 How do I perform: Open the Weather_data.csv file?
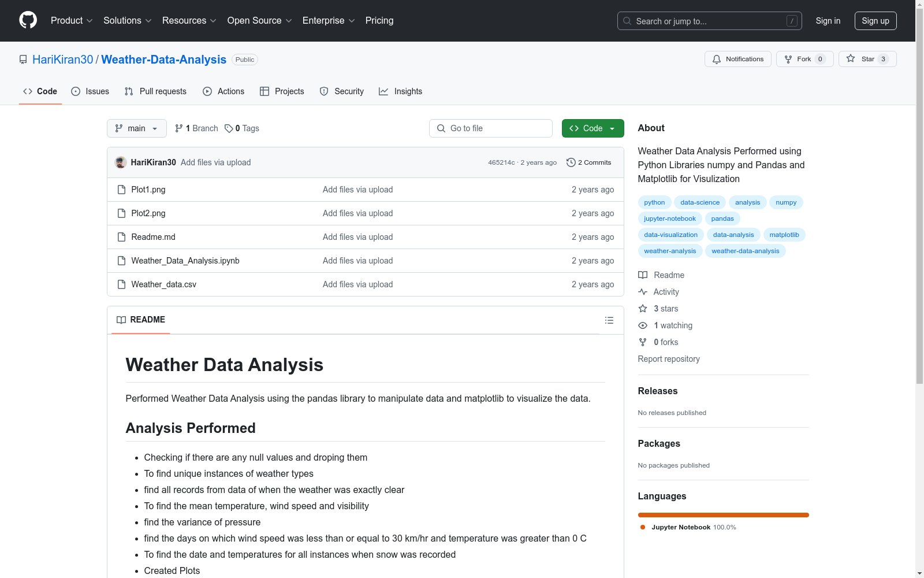point(164,284)
